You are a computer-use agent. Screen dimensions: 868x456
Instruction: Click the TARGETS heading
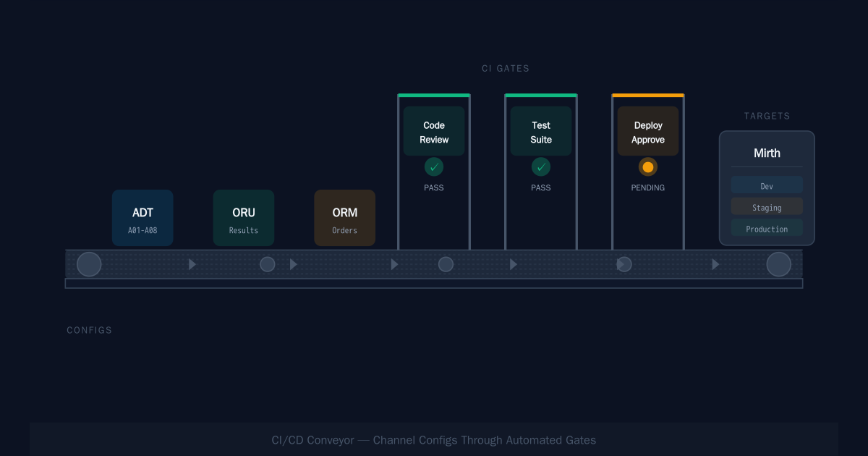click(x=767, y=116)
